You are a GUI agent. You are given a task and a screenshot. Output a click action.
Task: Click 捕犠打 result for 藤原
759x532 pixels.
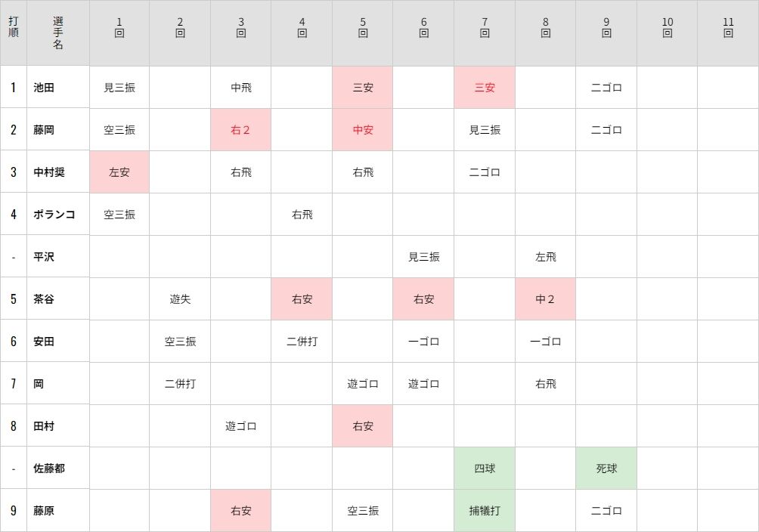point(485,510)
